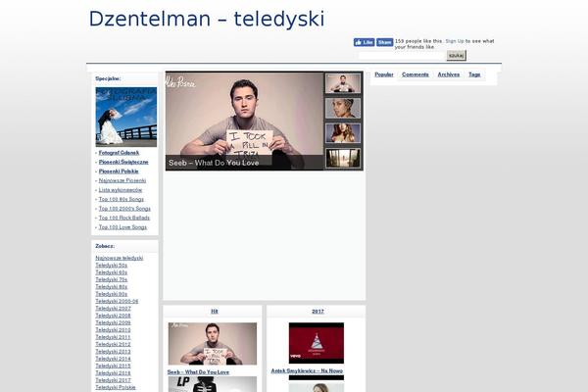Open the Teledyski 2008 link
Image resolution: width=588 pixels, height=392 pixels.
click(113, 316)
